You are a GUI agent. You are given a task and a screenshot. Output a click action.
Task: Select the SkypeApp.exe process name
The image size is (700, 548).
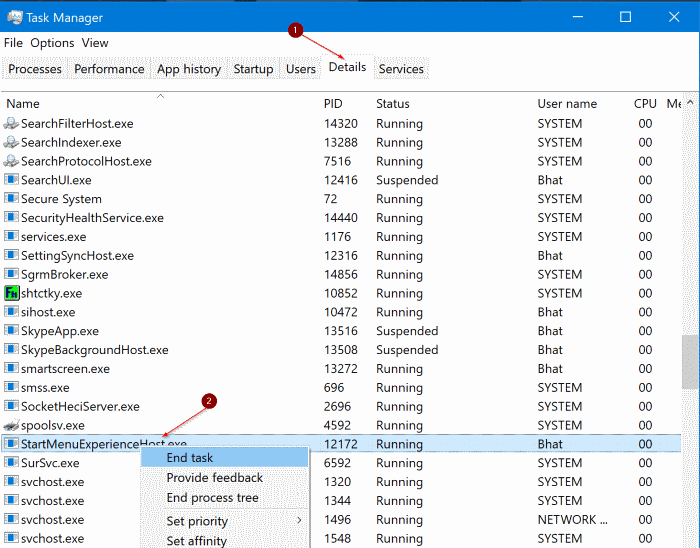coord(60,331)
